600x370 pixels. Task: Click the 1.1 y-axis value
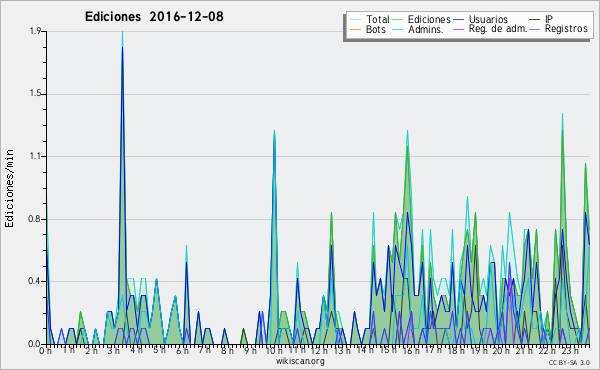pyautogui.click(x=35, y=156)
